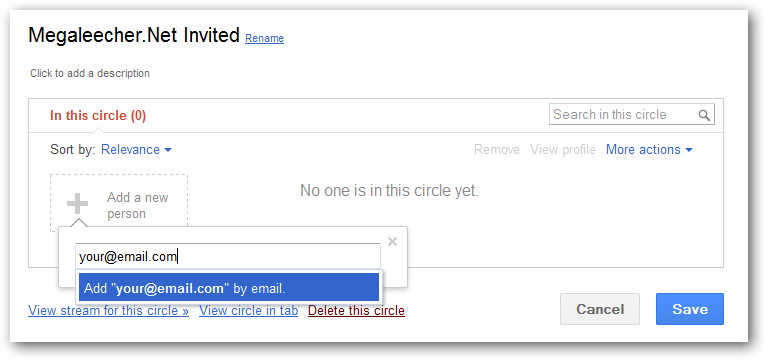Expand the More actions menu
The height and width of the screenshot is (360, 766).
pos(649,149)
